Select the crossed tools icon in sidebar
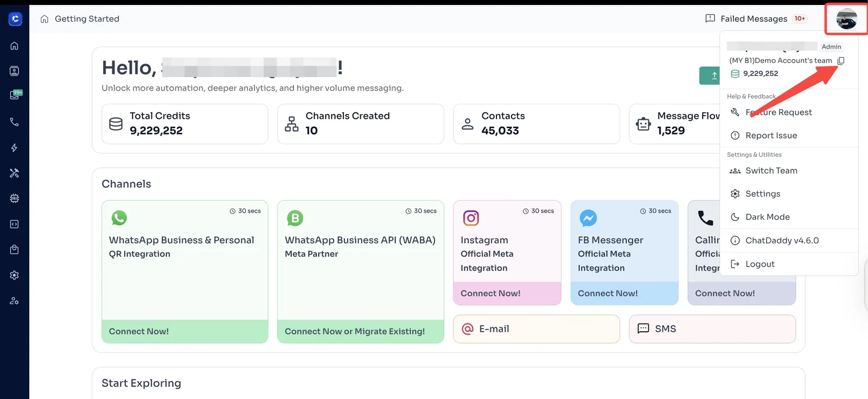This screenshot has height=399, width=868. [15, 173]
